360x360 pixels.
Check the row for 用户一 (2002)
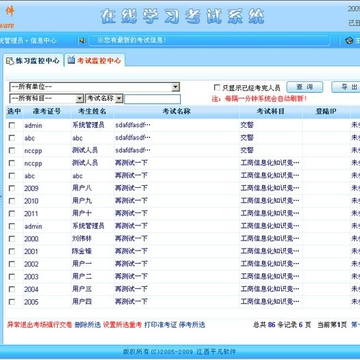[12, 264]
